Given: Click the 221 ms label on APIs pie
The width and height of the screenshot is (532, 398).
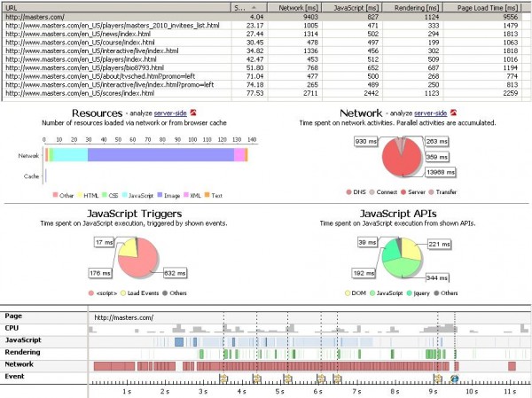Looking at the screenshot, I should pos(439,244).
